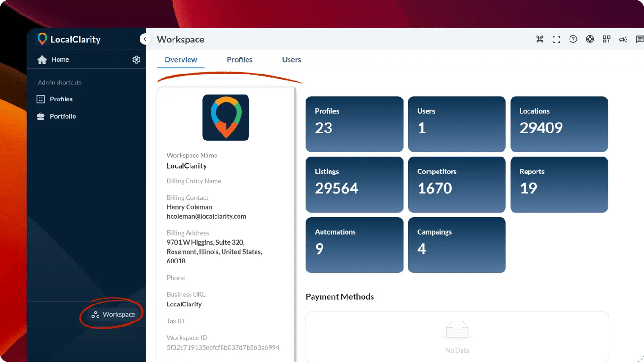Open the support lifebuoy icon
Screen dimensions: 644x362
click(590, 40)
